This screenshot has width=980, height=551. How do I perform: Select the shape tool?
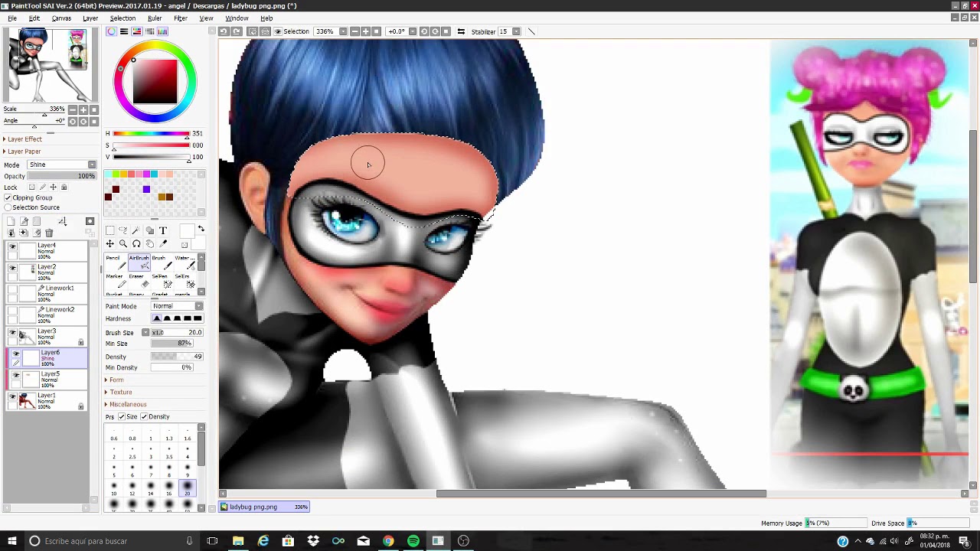pyautogui.click(x=150, y=230)
